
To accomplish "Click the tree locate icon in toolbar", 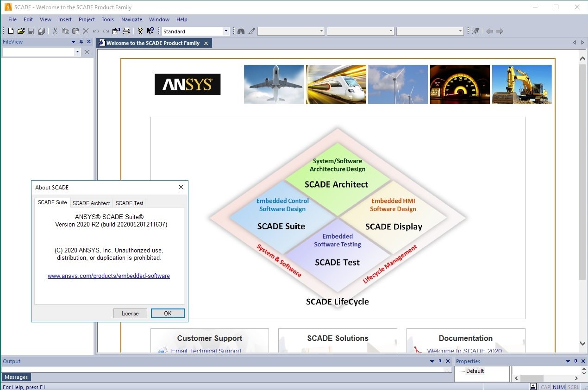I will [x=475, y=31].
